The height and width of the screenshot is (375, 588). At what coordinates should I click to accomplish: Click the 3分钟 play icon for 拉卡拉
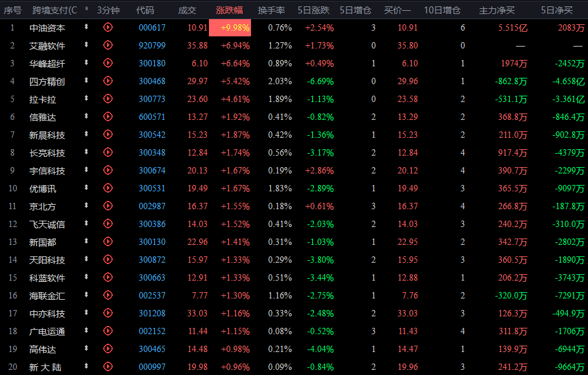pos(108,99)
